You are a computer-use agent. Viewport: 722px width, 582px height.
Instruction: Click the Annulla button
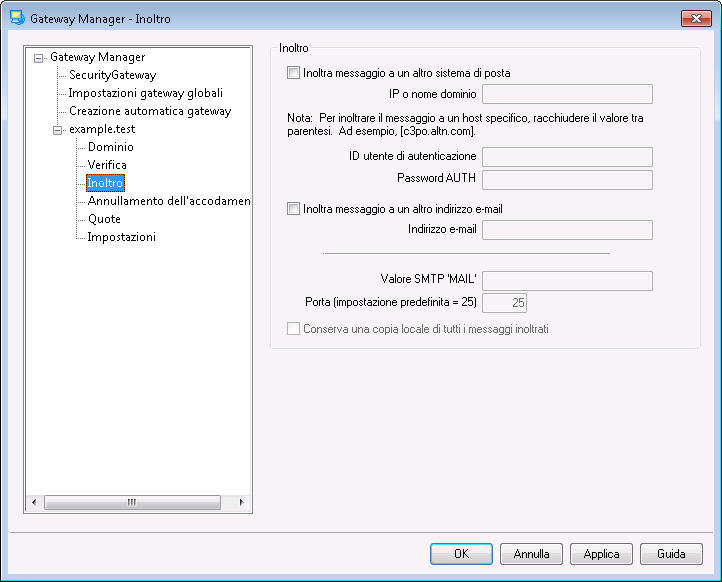pos(531,554)
